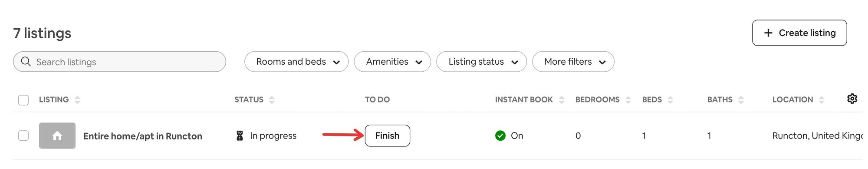Expand the Listing status dropdown
The image size is (868, 169).
click(x=481, y=62)
